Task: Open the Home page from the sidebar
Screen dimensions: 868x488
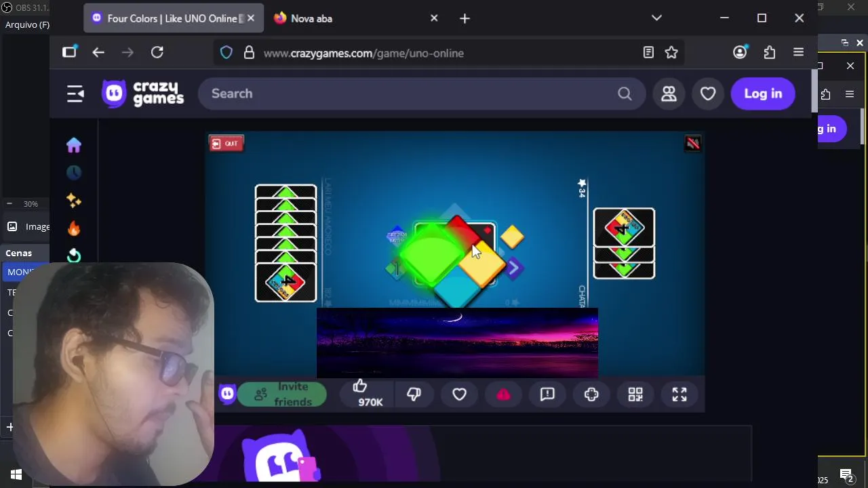Action: (x=74, y=145)
